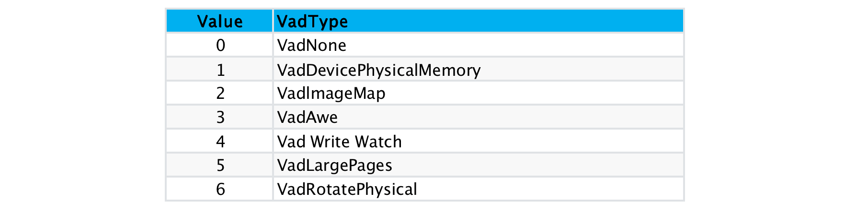Click the VadImageMap entry
This screenshot has width=868, height=215.
(331, 93)
